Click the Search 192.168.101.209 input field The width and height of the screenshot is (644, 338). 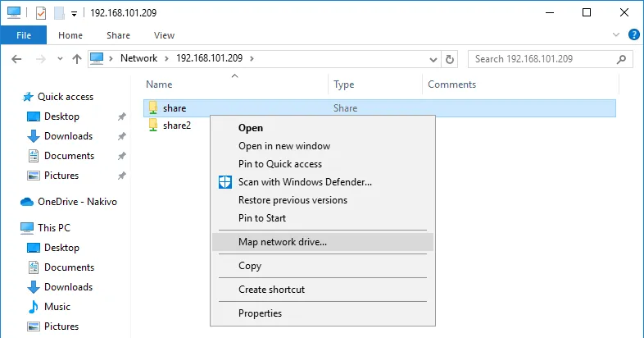click(x=541, y=59)
